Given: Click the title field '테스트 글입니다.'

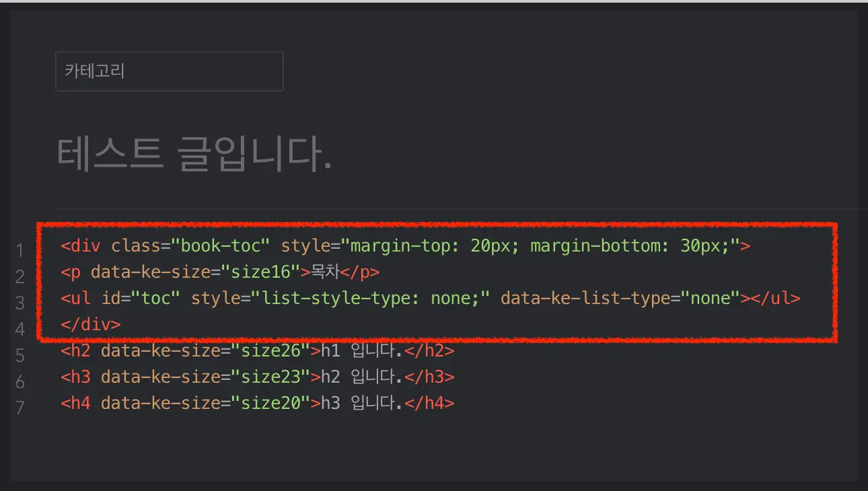Looking at the screenshot, I should click(194, 154).
